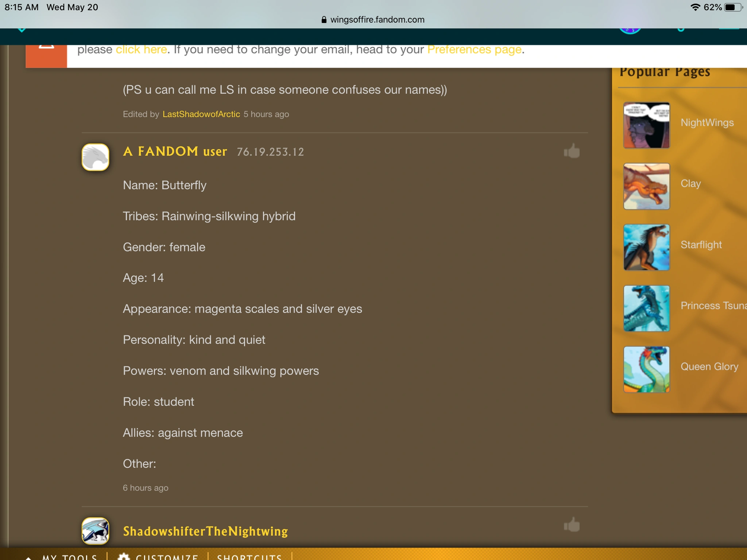
Task: Visit the Queen Glory page
Action: (709, 366)
